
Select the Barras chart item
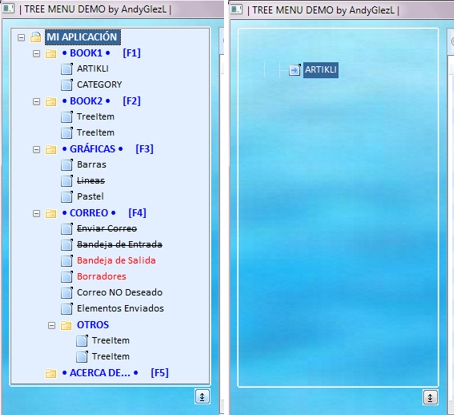(92, 165)
